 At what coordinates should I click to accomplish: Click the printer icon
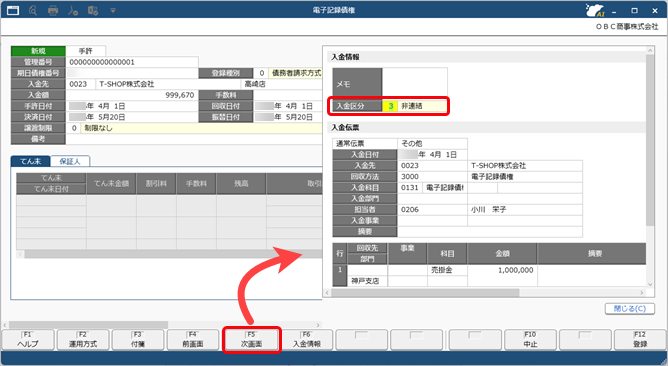pos(53,10)
